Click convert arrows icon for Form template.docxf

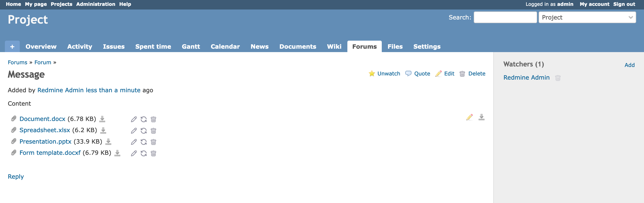[143, 153]
